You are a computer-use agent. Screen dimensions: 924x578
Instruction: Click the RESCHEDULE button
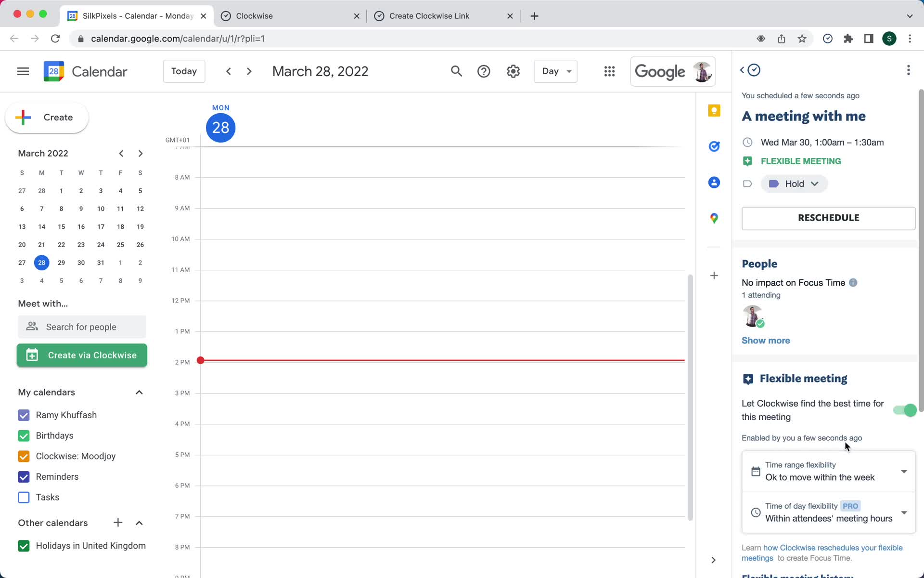pos(828,218)
